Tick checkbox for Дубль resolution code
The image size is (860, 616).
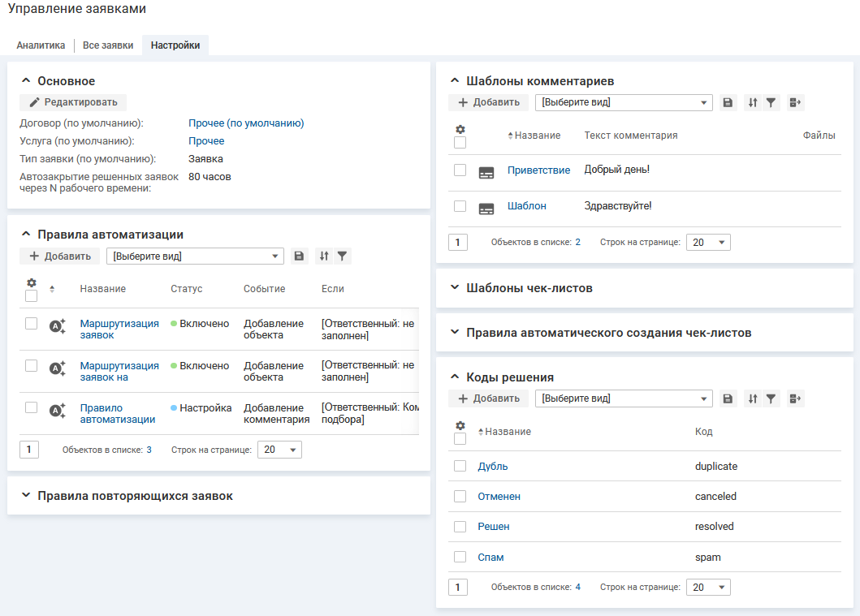[460, 466]
